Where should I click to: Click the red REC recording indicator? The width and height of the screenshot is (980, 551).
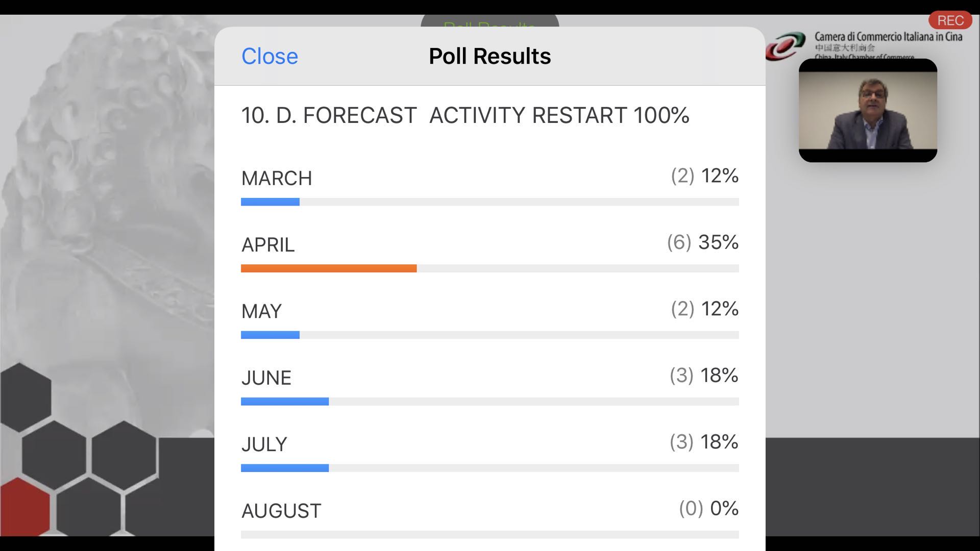[x=950, y=20]
